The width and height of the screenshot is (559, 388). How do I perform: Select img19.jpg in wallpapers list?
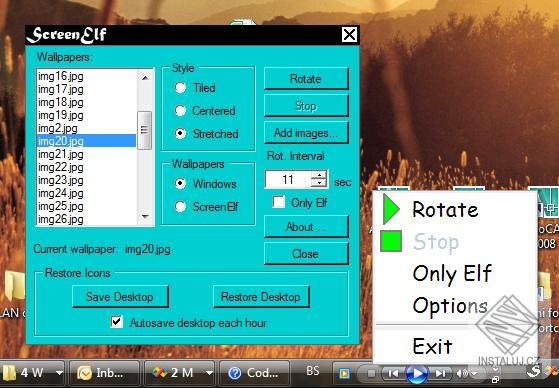point(86,115)
